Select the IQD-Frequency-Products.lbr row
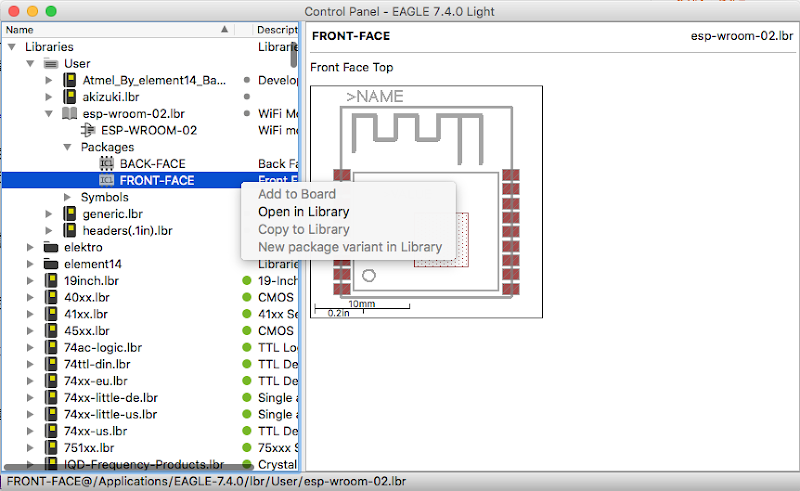Image resolution: width=800 pixels, height=491 pixels. (150, 464)
